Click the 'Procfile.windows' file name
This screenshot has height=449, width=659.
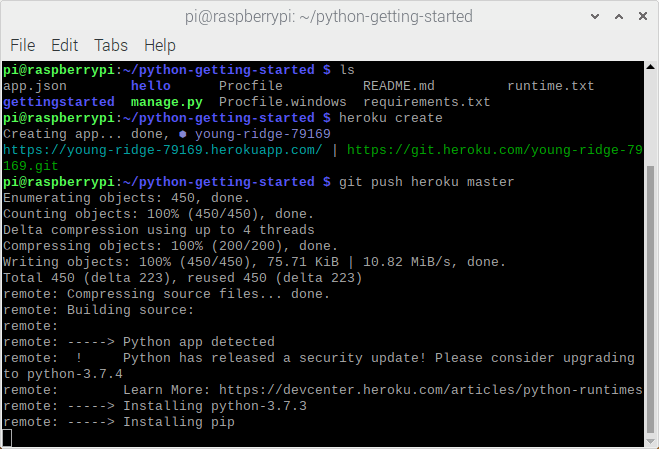pyautogui.click(x=282, y=102)
